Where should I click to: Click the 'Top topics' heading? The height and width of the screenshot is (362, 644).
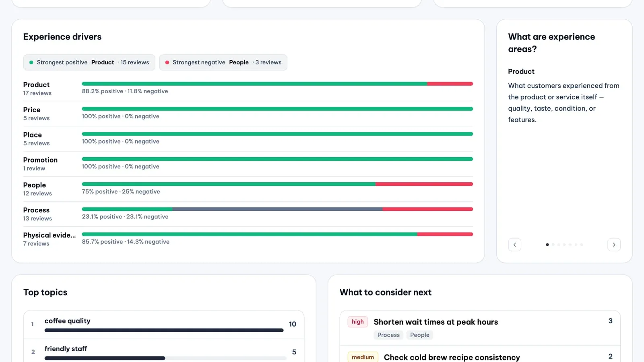(45, 292)
